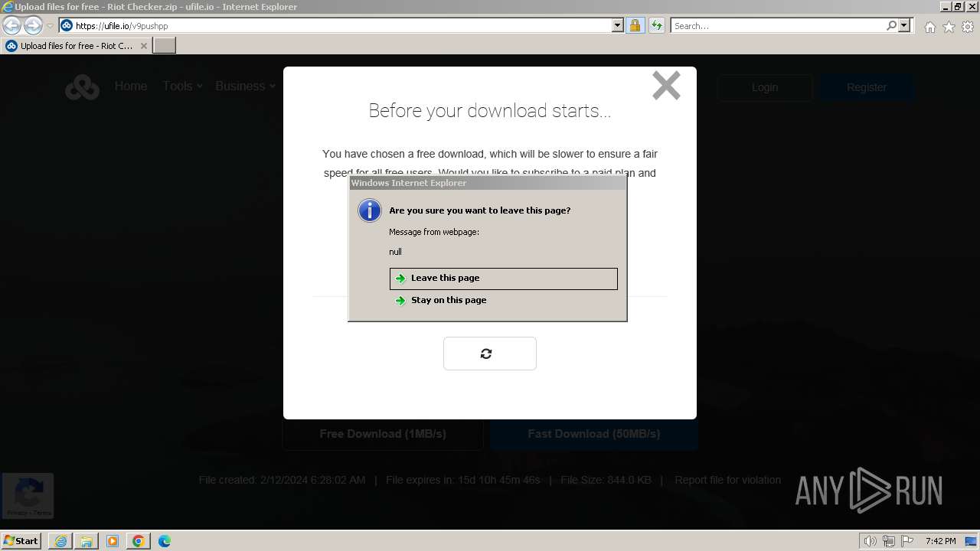Click the security lock icon in address bar
The height and width of the screenshot is (551, 980).
(x=635, y=26)
